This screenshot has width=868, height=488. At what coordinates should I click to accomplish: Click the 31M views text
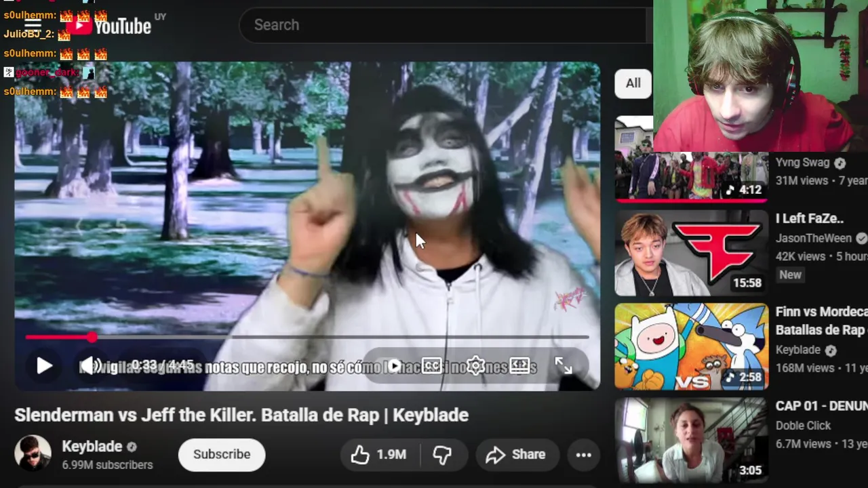802,180
